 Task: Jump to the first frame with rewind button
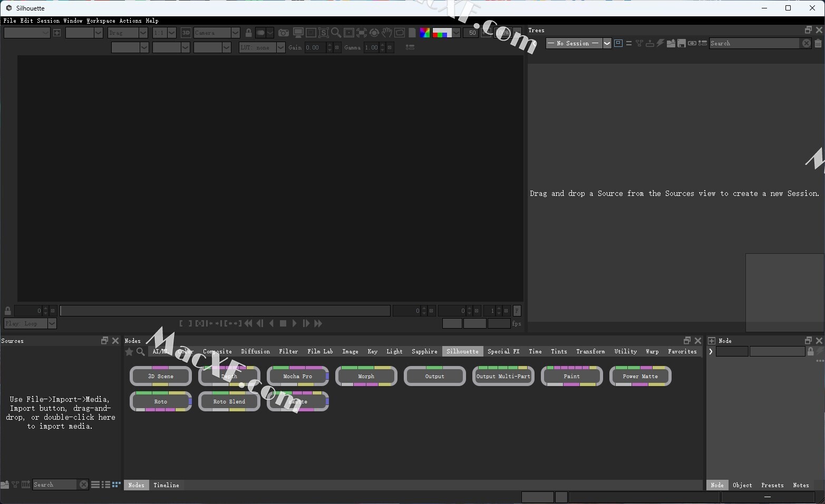248,323
